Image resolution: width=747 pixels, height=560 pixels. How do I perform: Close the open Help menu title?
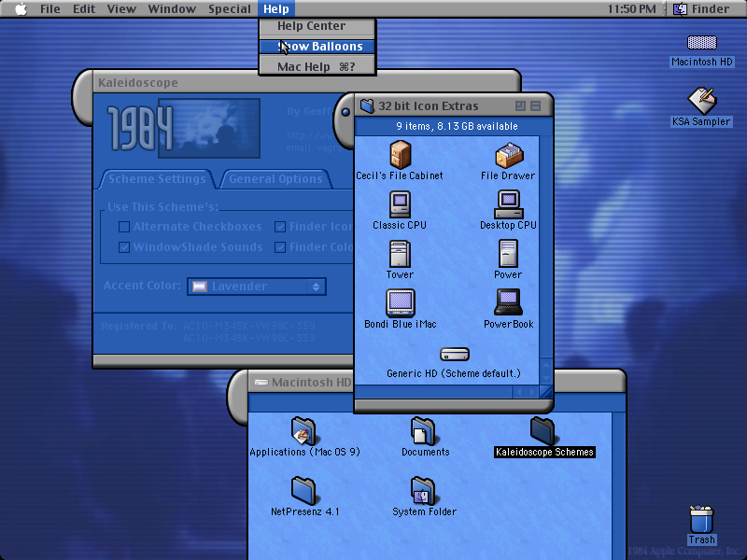[276, 9]
